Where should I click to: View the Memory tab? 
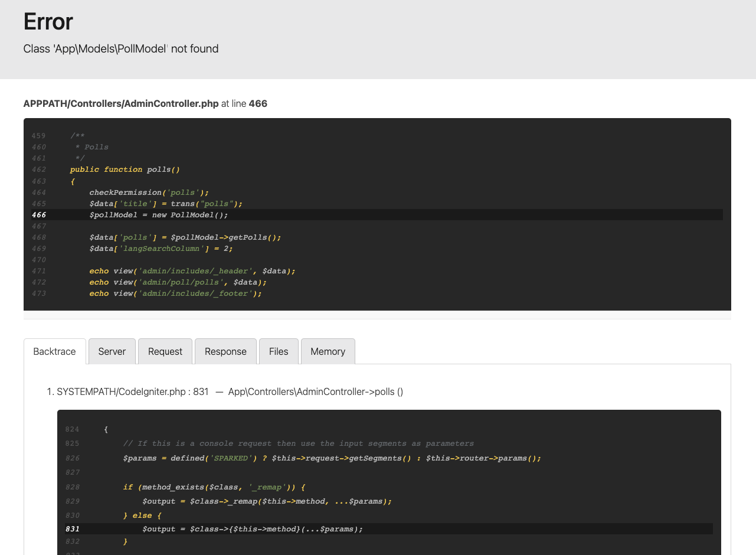tap(328, 351)
